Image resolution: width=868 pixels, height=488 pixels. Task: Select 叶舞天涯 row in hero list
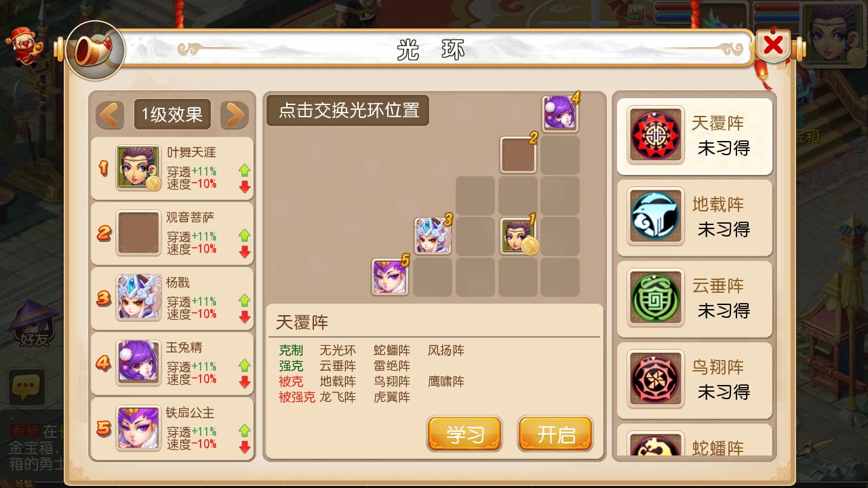point(172,168)
